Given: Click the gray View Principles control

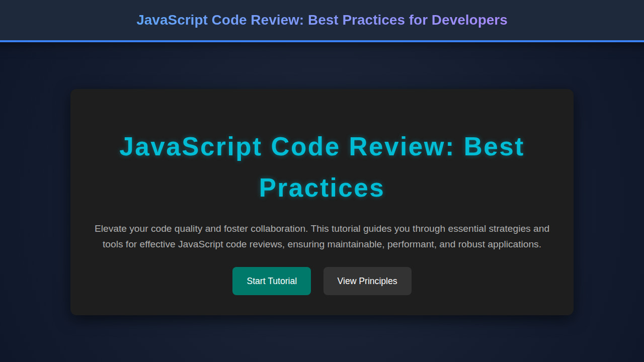Looking at the screenshot, I should (x=367, y=281).
